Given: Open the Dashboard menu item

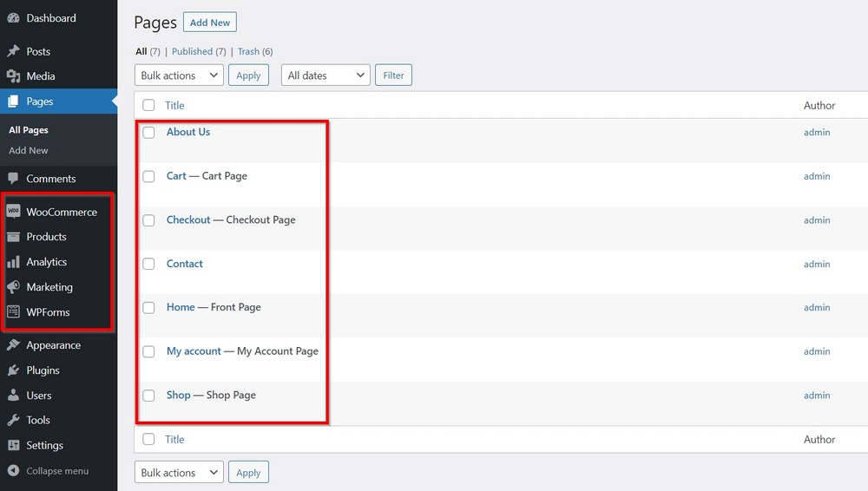Looking at the screenshot, I should coord(51,18).
